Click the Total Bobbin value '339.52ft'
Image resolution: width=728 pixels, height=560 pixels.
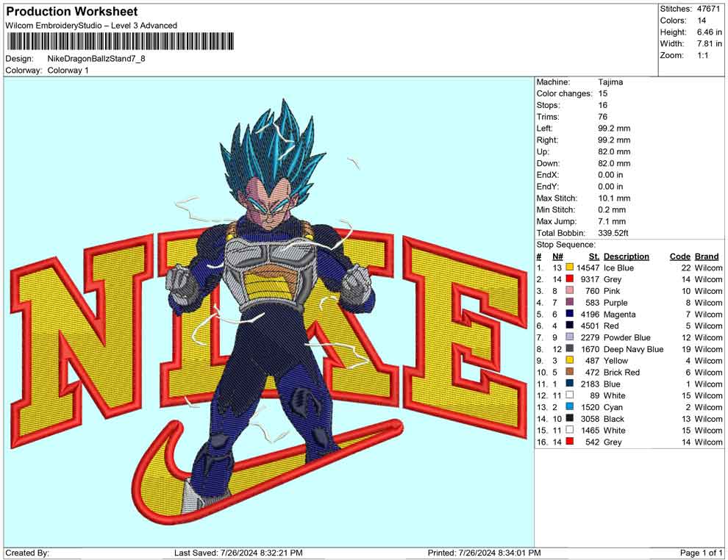coord(613,233)
